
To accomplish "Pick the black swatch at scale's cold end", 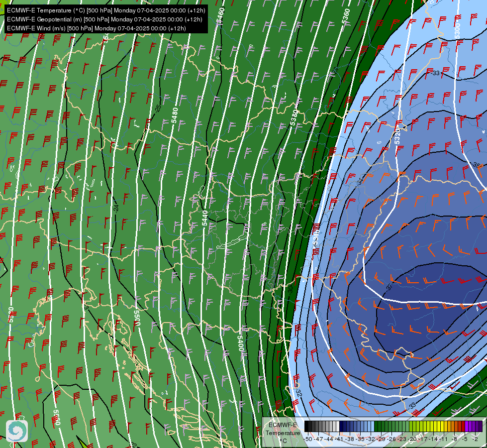I will [x=306, y=427].
